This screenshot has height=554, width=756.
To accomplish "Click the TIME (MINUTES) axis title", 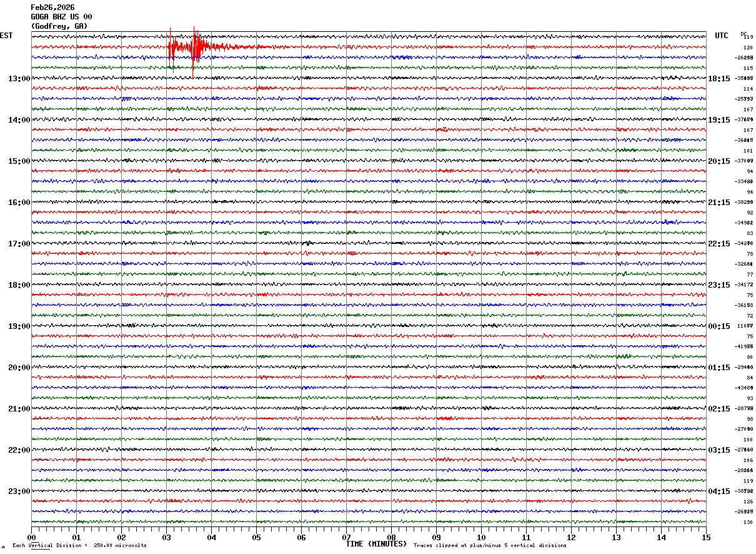I will 376,544.
